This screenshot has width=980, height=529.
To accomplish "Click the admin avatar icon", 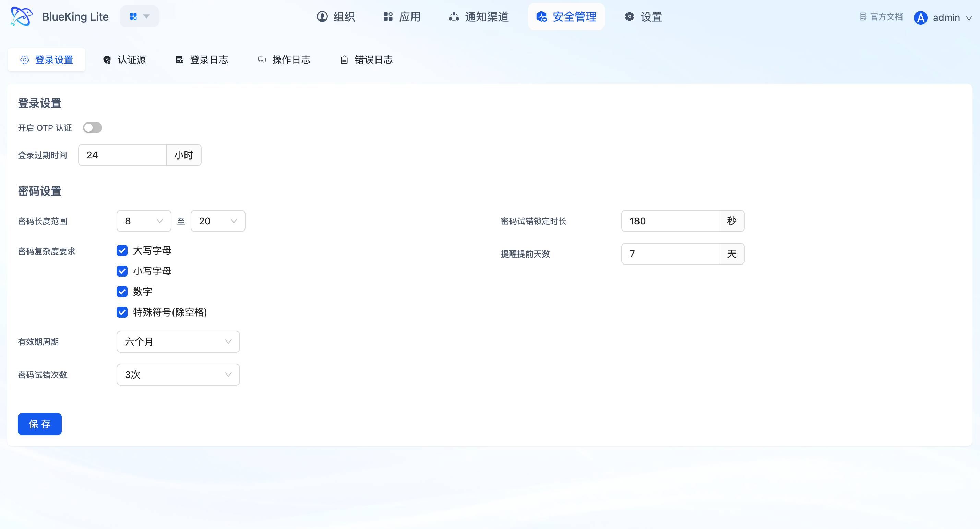I will (920, 18).
